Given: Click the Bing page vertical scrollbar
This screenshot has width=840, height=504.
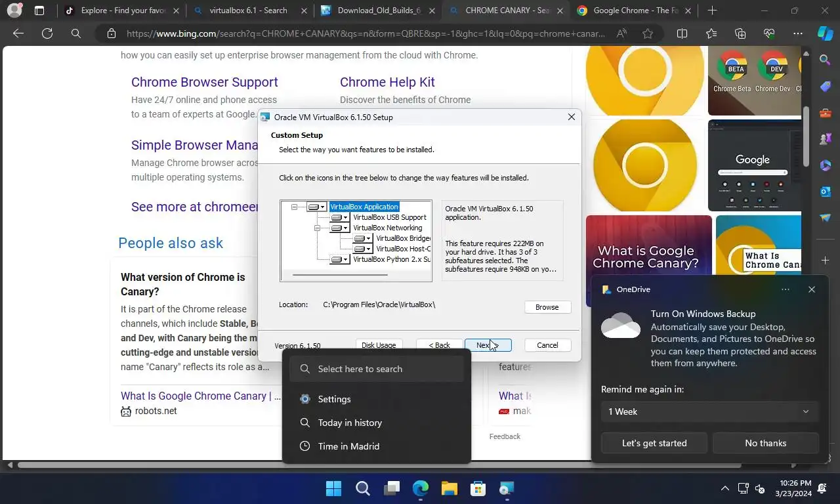Looking at the screenshot, I should pyautogui.click(x=807, y=136).
